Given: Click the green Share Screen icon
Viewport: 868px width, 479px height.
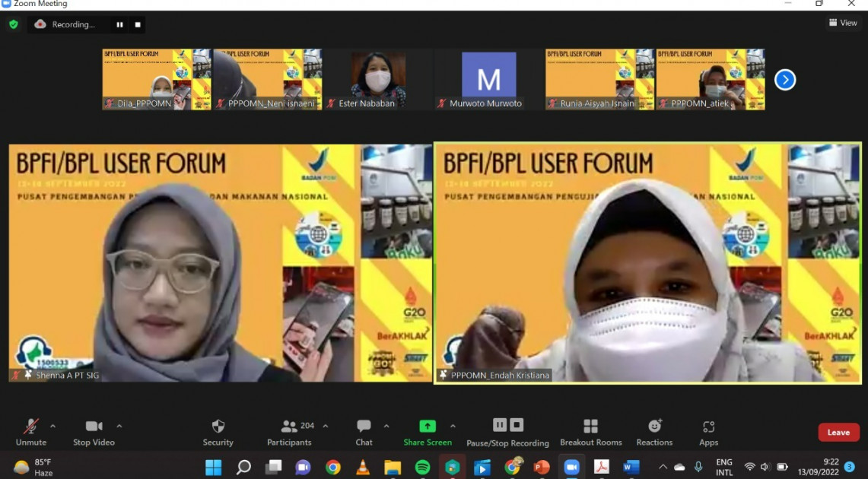Looking at the screenshot, I should pos(428,427).
